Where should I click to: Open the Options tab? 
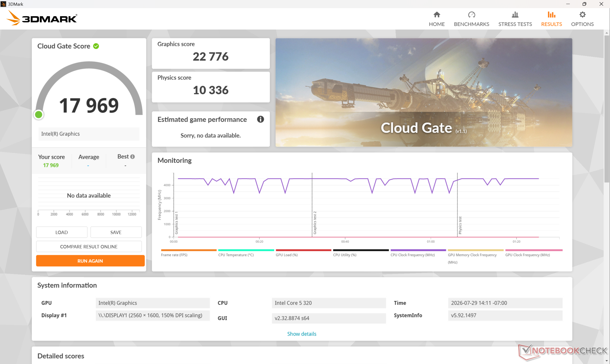coord(582,19)
